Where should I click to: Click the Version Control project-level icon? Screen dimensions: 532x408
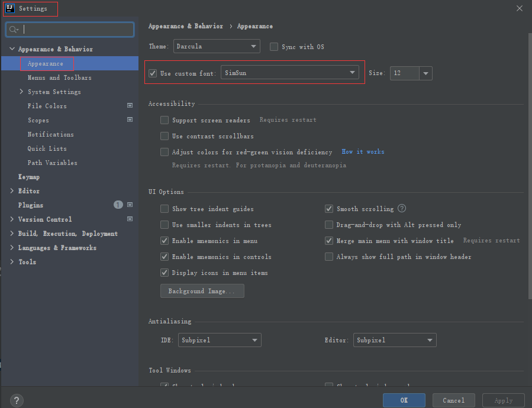(x=130, y=219)
